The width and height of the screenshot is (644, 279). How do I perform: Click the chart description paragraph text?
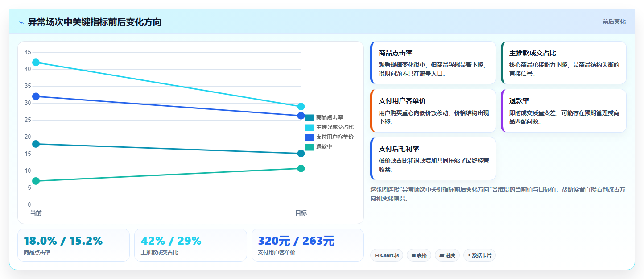(x=498, y=194)
